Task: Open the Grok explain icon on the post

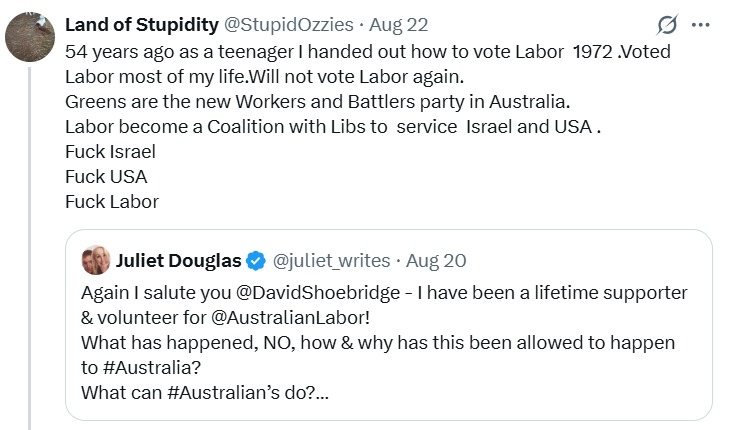Action: [667, 25]
